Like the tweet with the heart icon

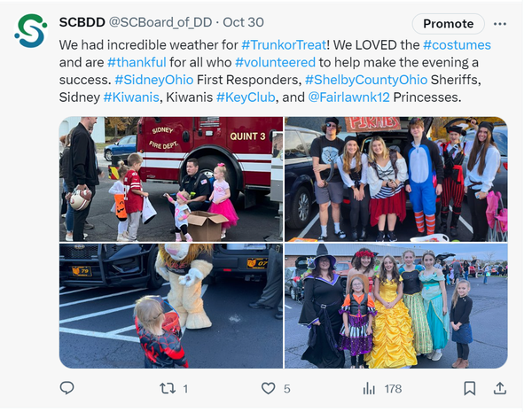tap(268, 388)
